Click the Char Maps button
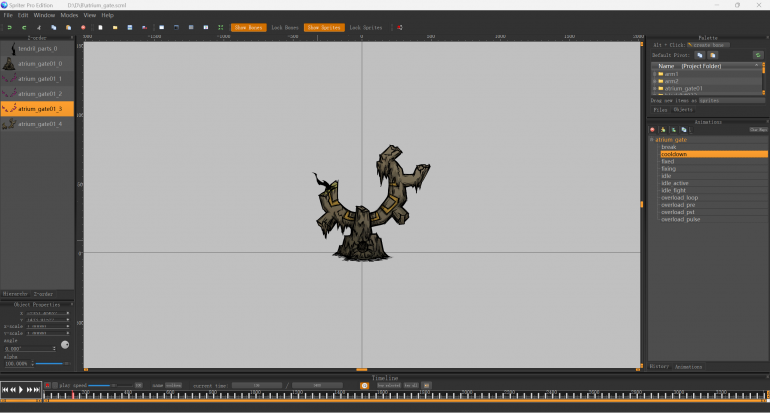770x413 pixels. pyautogui.click(x=759, y=130)
